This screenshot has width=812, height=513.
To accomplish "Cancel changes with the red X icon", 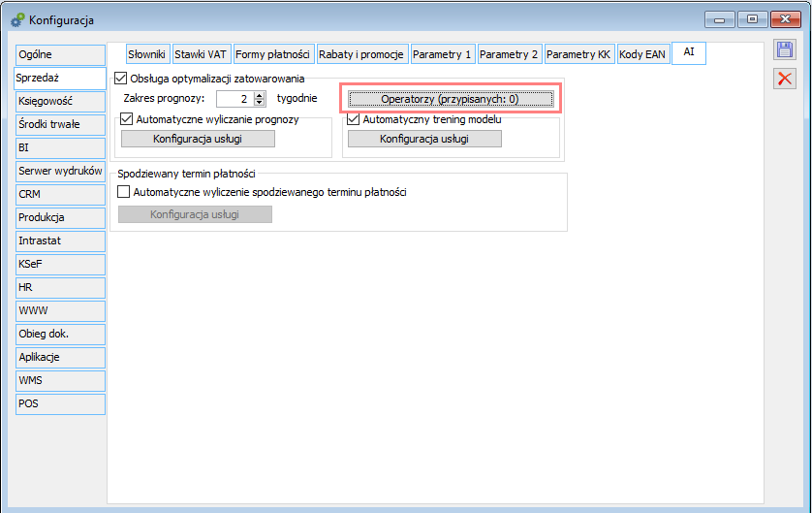I will point(785,79).
